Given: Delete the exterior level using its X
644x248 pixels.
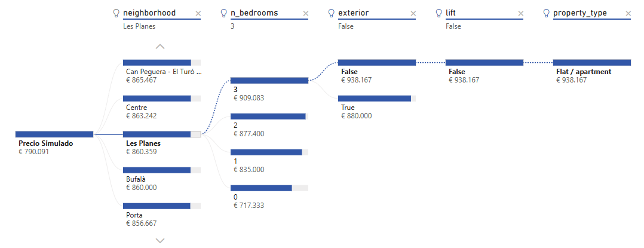Looking at the screenshot, I should pos(413,13).
